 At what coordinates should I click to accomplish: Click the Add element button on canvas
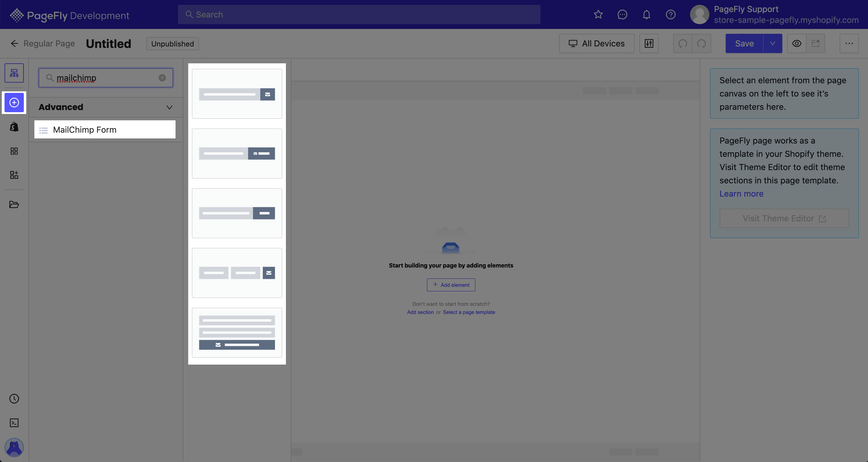[451, 285]
